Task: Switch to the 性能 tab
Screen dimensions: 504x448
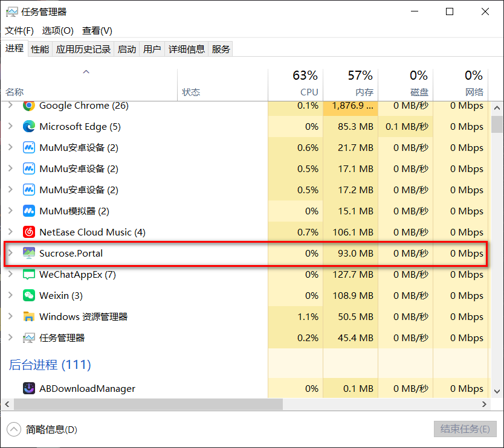Action: (40, 49)
